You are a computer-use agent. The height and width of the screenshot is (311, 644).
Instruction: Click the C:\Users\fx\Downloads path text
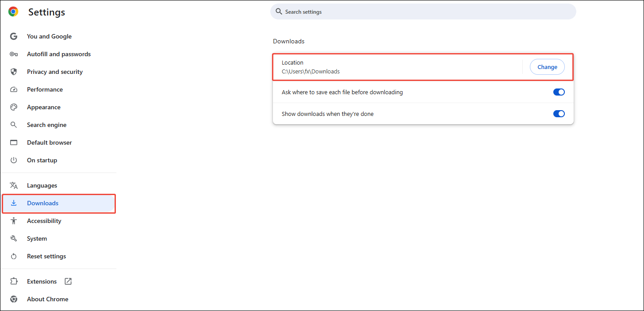click(x=310, y=71)
